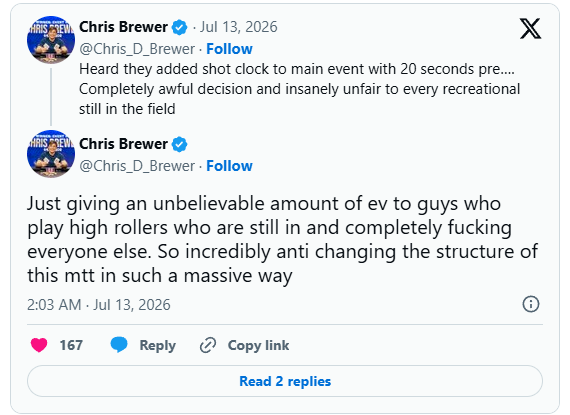Click the verified badge on the first tweet
This screenshot has height=415, width=570.
(179, 27)
